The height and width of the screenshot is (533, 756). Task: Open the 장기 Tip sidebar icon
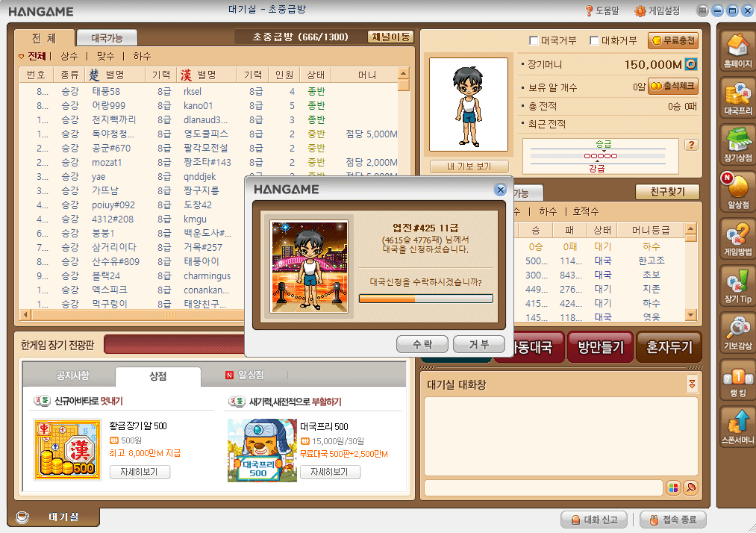[737, 286]
